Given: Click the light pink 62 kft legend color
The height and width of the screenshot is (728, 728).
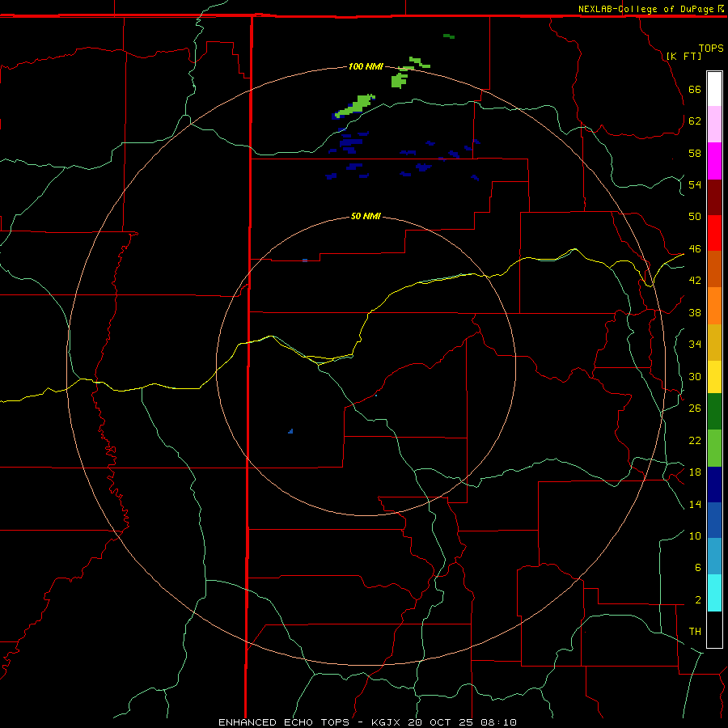Looking at the screenshot, I should pyautogui.click(x=714, y=124).
